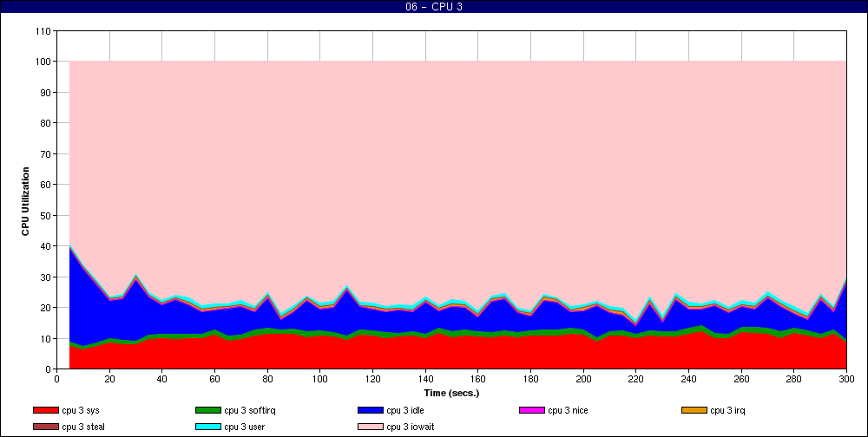Click the magenta cpu 3 nice legend swatch
Viewport: 868px width, 437px height.
[532, 410]
